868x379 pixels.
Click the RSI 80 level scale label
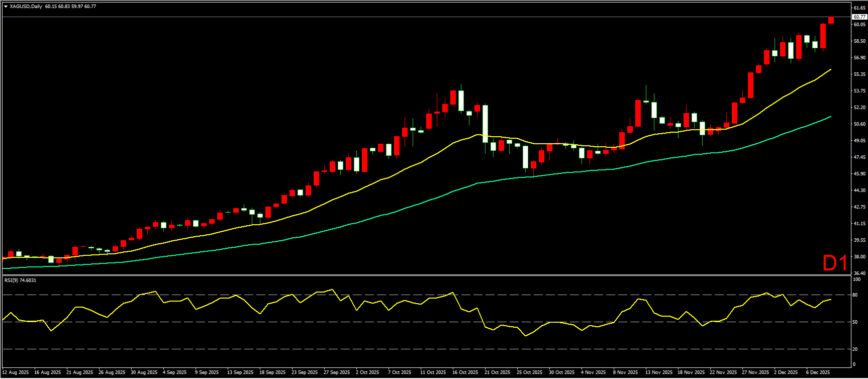855,295
